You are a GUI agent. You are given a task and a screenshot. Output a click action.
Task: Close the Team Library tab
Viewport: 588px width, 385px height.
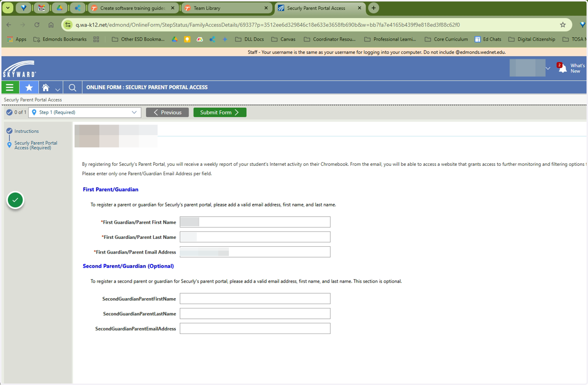coord(266,8)
